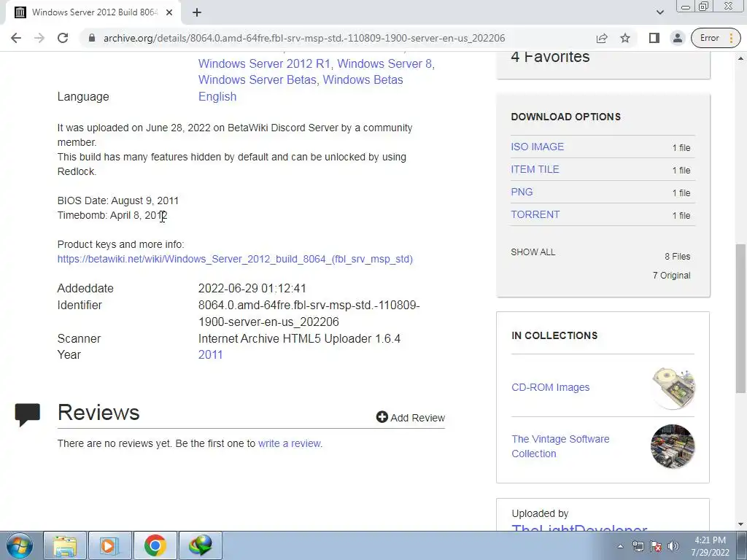The height and width of the screenshot is (560, 747).
Task: Open Windows Explorer from taskbar
Action: 65,545
